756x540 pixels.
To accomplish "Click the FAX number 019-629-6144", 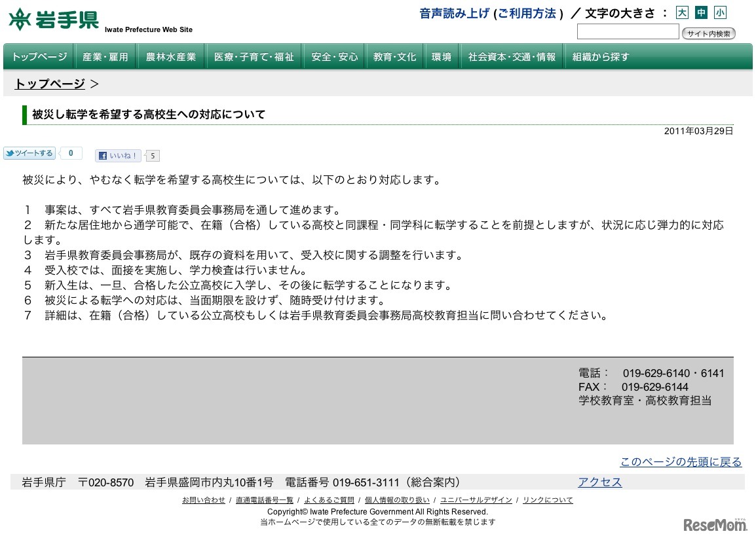I will [654, 387].
